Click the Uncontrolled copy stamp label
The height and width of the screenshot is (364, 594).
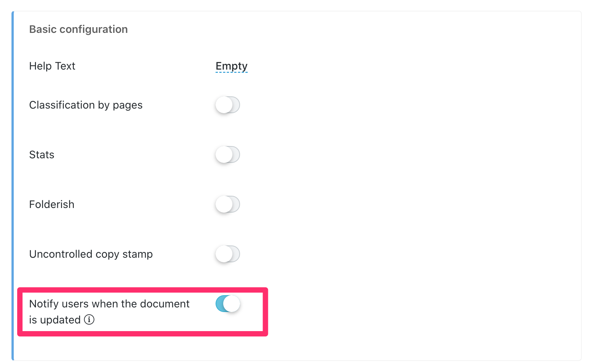point(91,254)
